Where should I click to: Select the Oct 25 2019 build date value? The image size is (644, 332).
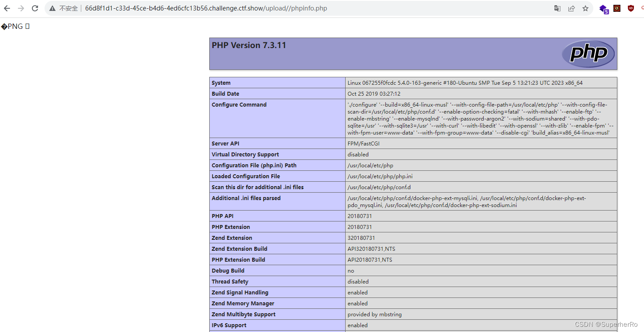374,94
